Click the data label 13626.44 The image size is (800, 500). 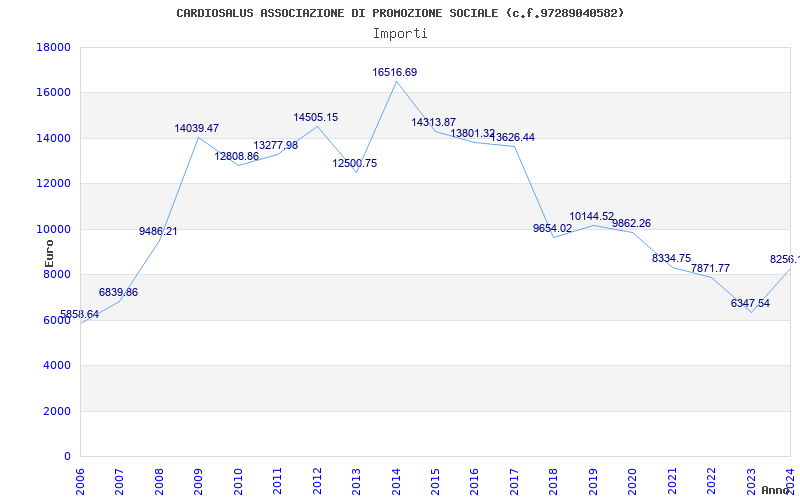[x=512, y=137]
